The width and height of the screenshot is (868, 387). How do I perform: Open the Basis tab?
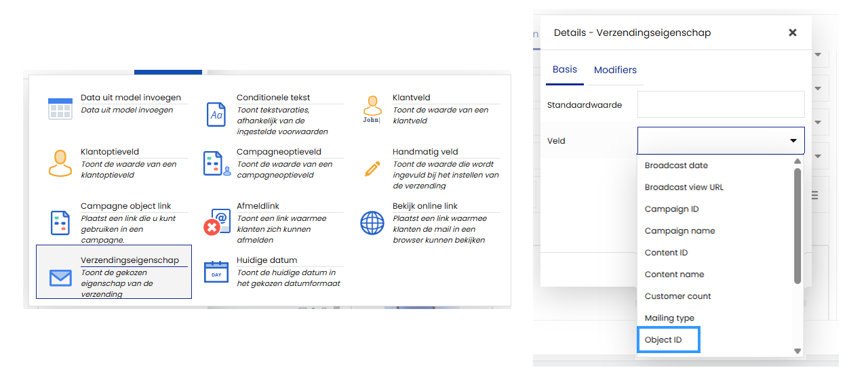[565, 69]
